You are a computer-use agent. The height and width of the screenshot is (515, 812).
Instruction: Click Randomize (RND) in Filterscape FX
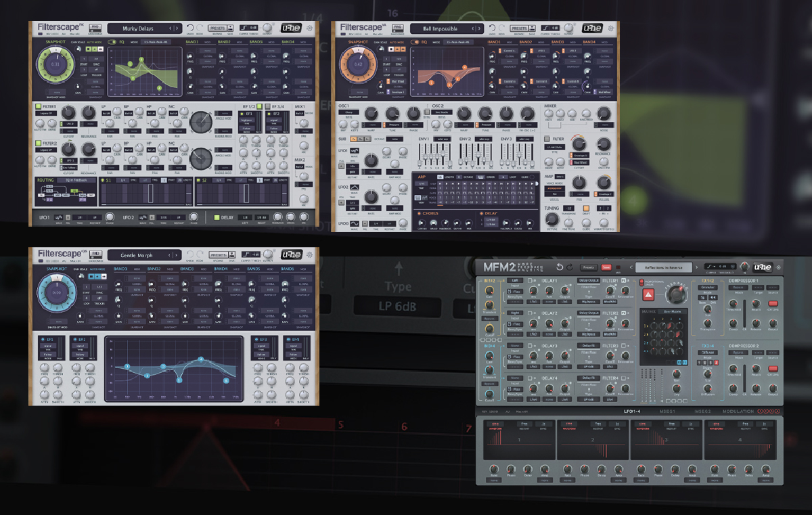(x=95, y=27)
